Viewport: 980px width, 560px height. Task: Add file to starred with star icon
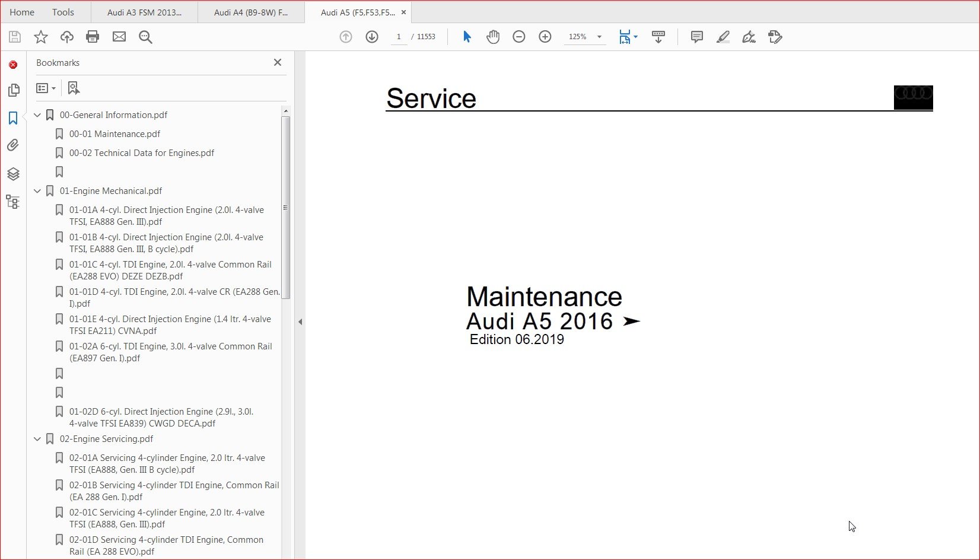tap(41, 37)
